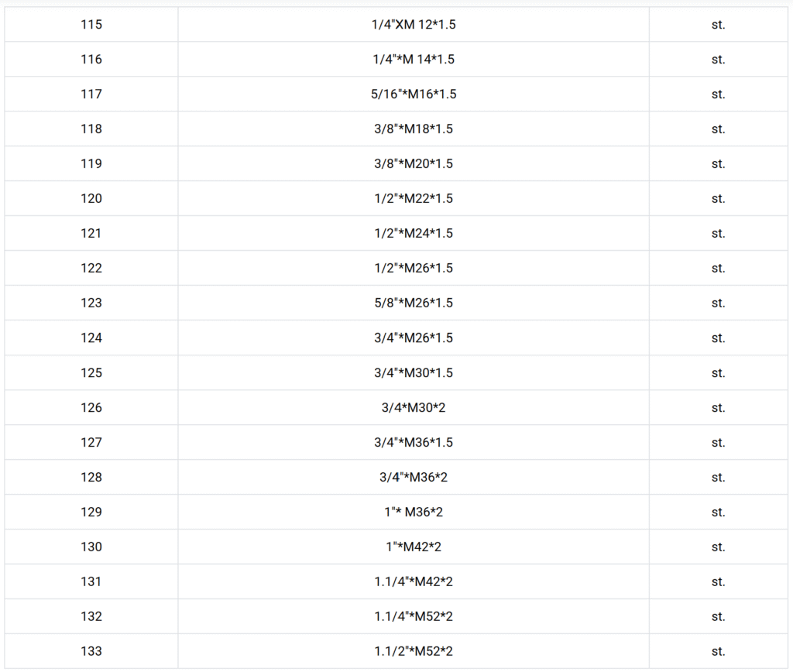Select the 1"* M36*2 size entry

(x=413, y=513)
